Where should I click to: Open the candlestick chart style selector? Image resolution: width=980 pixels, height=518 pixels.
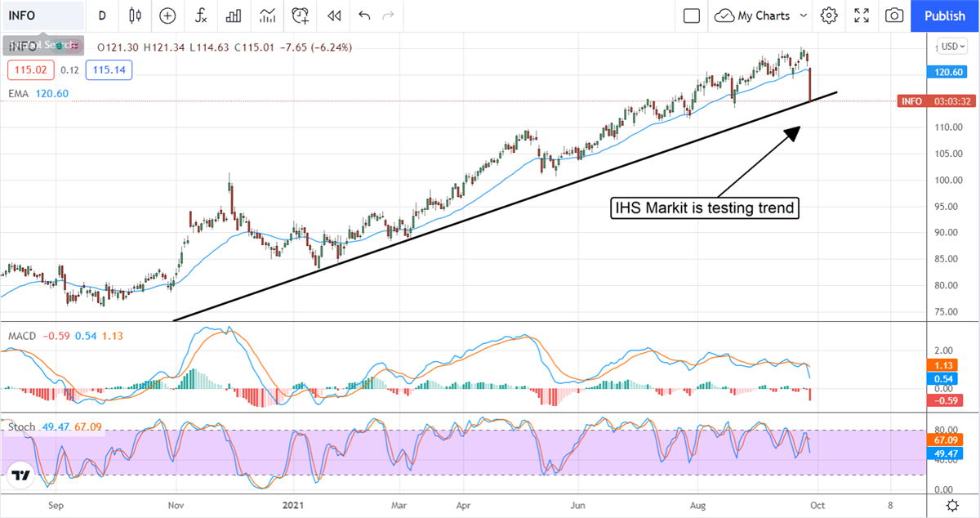(135, 16)
